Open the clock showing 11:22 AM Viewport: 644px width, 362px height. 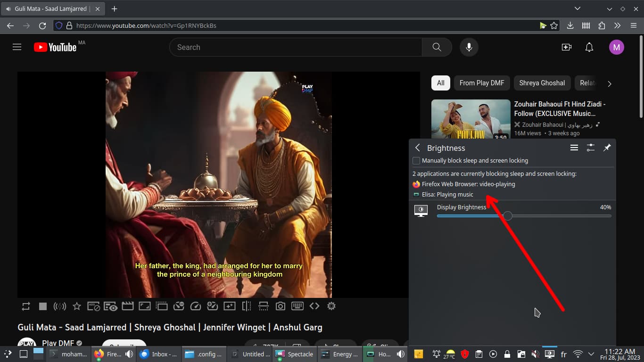coord(620,354)
